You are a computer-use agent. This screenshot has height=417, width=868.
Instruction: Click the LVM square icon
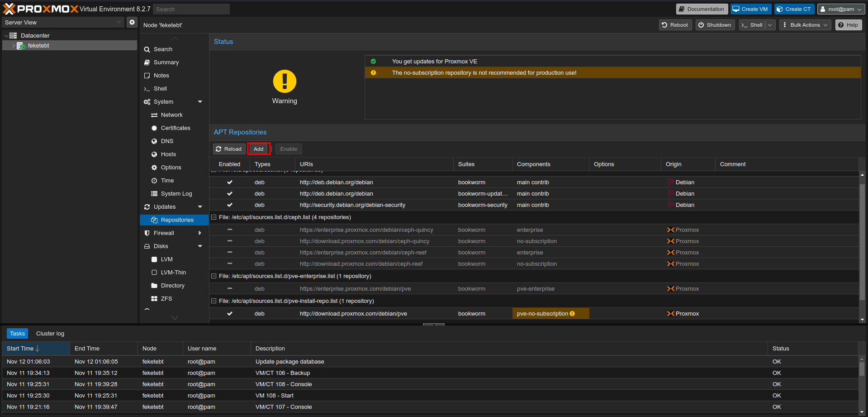tap(154, 259)
